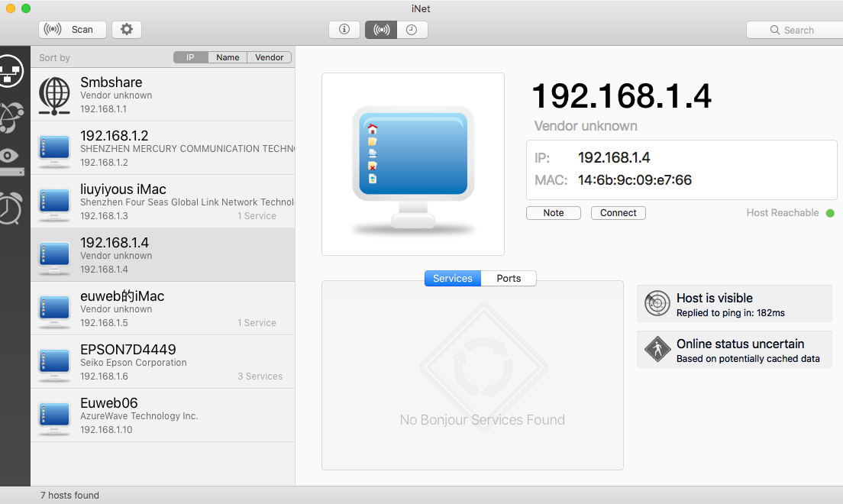Screen dimensions: 843x504
Task: Click computer icon next to Euweb06
Action: (54, 418)
